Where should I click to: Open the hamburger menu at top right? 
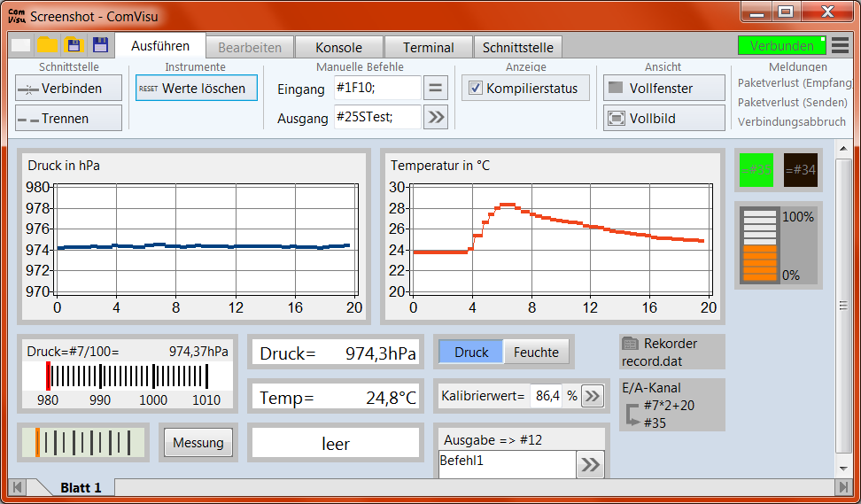(x=840, y=45)
